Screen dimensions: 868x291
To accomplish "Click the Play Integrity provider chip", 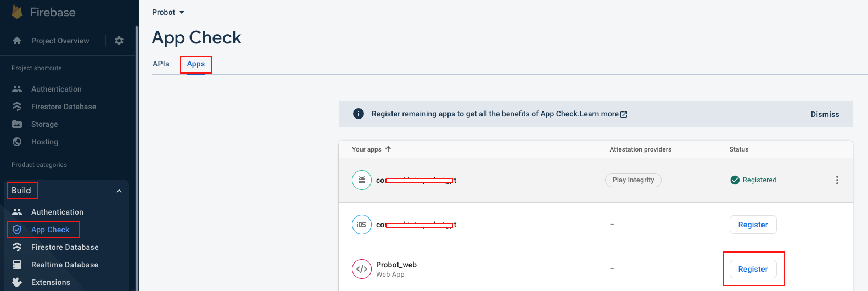I will tap(633, 180).
